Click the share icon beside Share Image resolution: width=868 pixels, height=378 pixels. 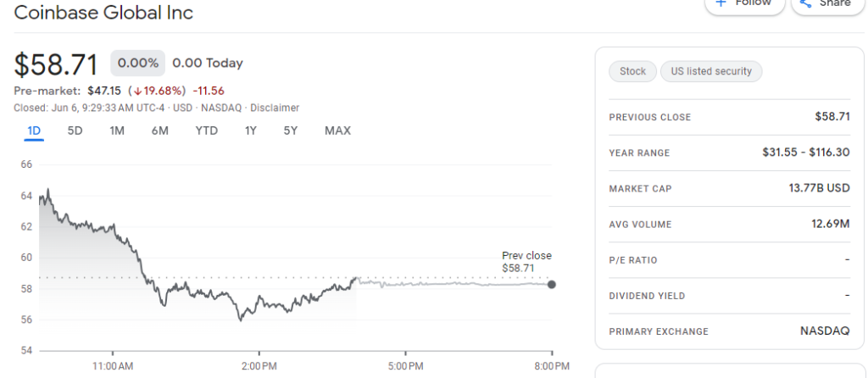(806, 3)
